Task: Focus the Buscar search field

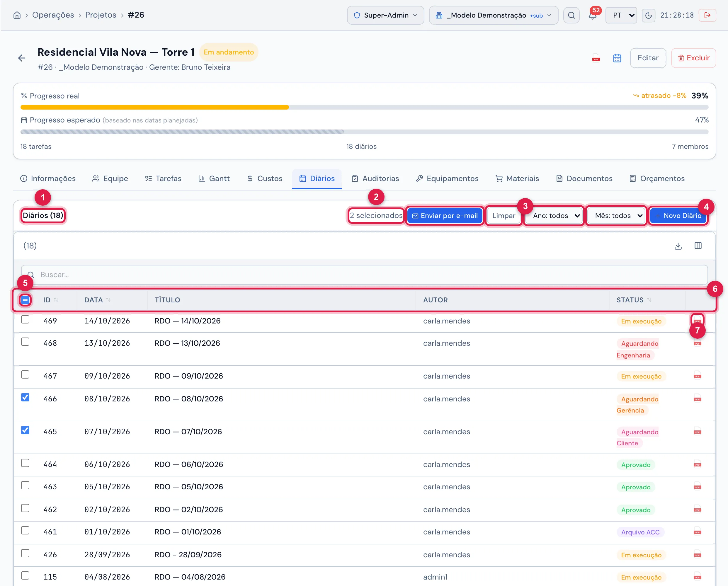Action: 364,275
